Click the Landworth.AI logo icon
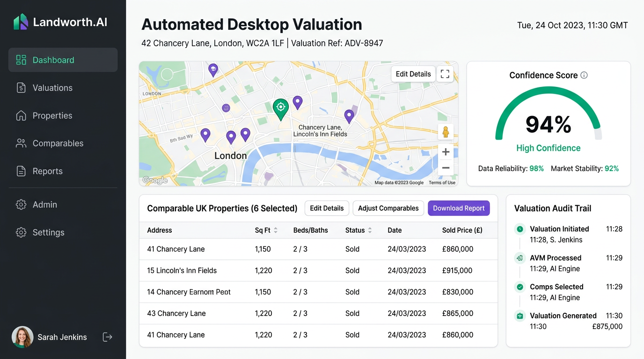Image resolution: width=644 pixels, height=359 pixels. coord(21,22)
